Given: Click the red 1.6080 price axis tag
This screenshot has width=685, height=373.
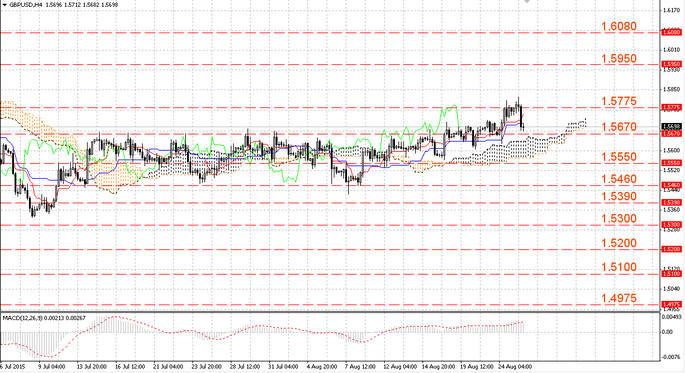Looking at the screenshot, I should tap(671, 32).
